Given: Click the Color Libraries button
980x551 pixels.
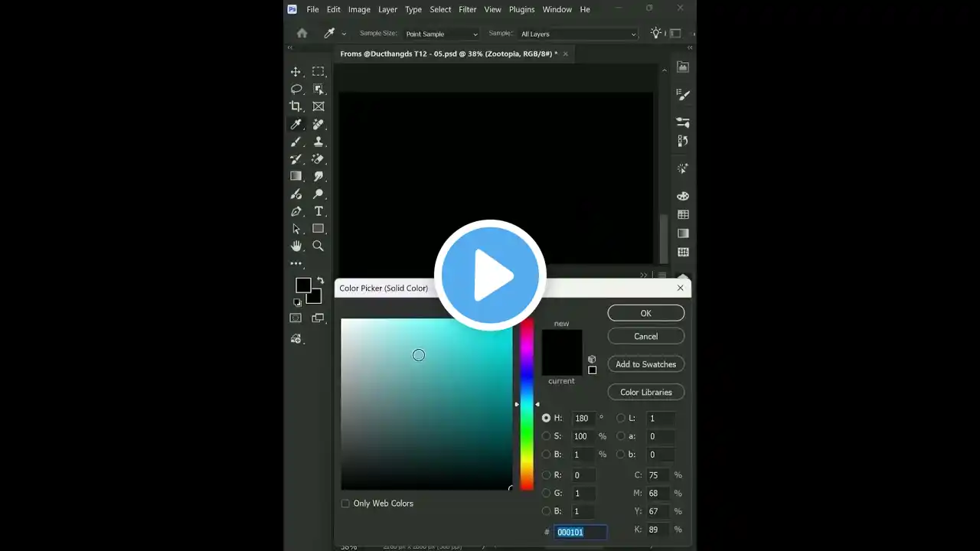Looking at the screenshot, I should [646, 392].
